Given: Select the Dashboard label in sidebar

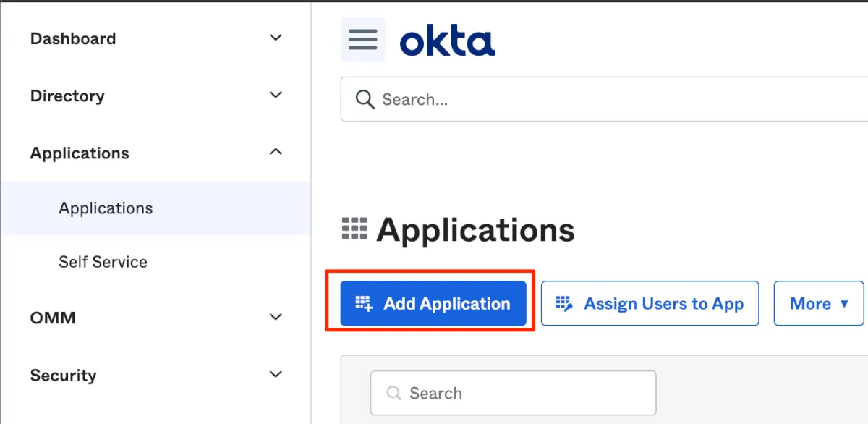Looking at the screenshot, I should (x=73, y=38).
